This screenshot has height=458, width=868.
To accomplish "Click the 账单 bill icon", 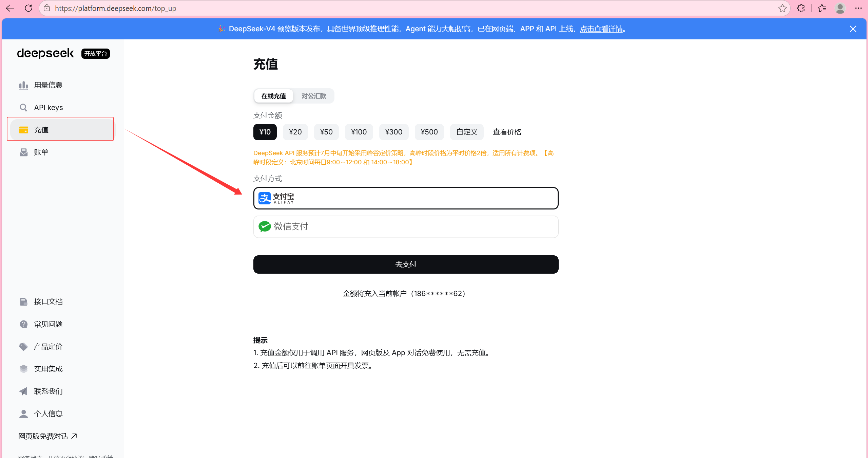I will pyautogui.click(x=23, y=152).
